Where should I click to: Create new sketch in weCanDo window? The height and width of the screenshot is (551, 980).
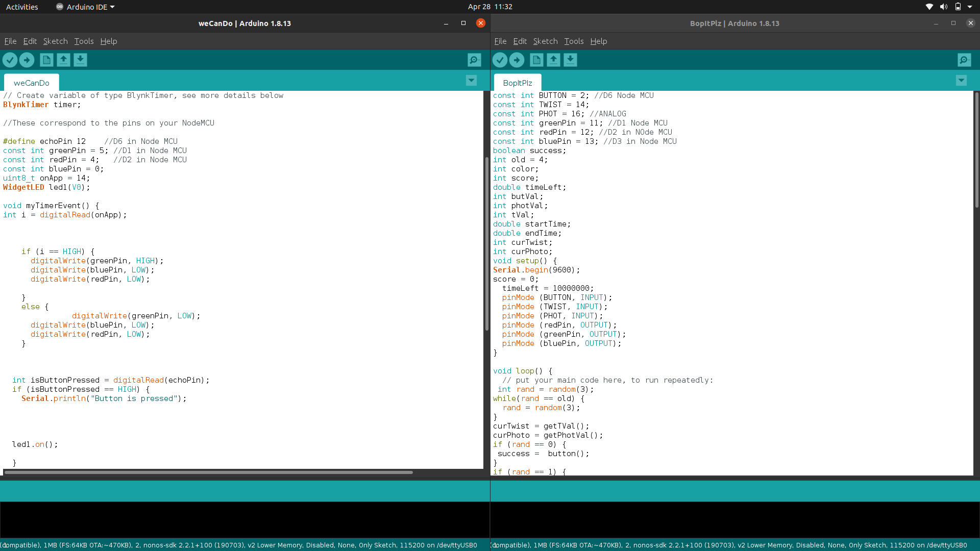tap(46, 60)
